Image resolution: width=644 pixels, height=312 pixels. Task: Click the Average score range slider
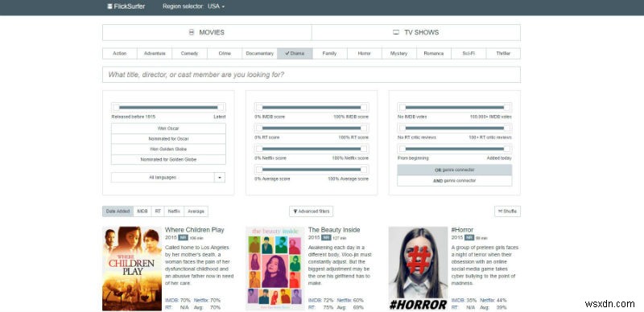312,170
